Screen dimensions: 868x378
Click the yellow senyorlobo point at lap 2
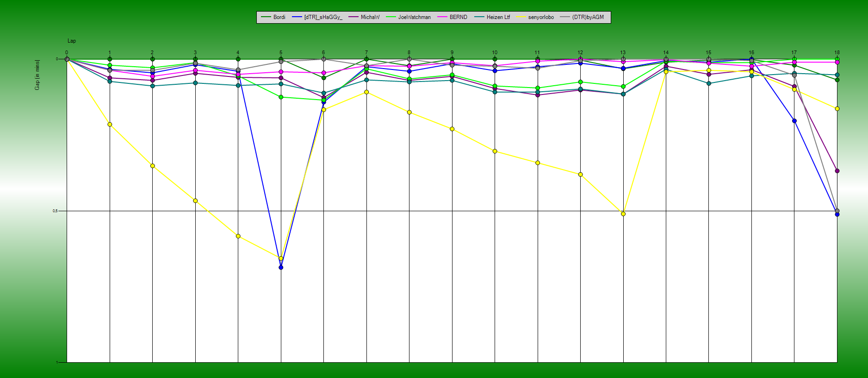click(x=153, y=166)
